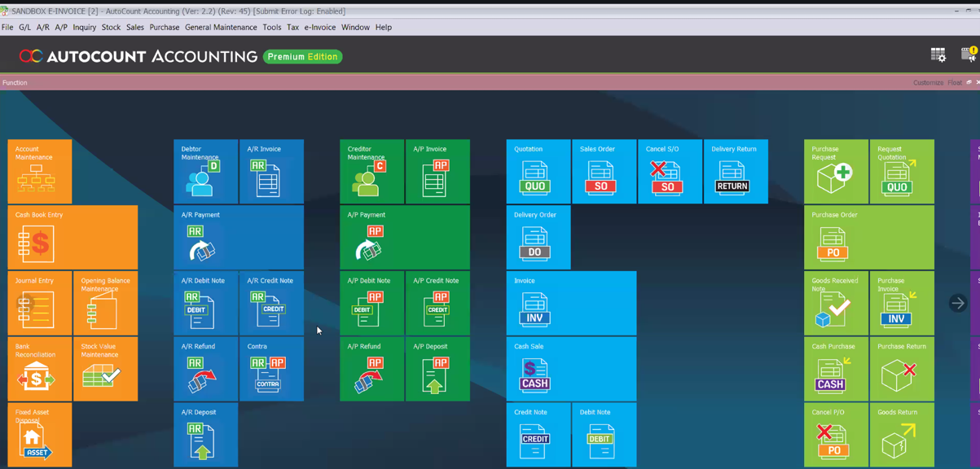This screenshot has width=980, height=469.
Task: Click the AutoCount Accounting logo
Action: point(138,56)
